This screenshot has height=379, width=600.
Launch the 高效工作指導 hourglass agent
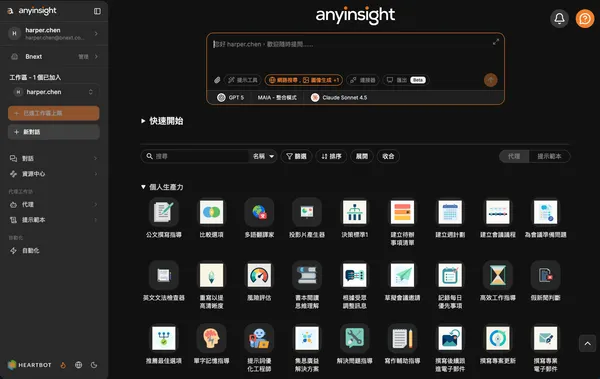498,275
